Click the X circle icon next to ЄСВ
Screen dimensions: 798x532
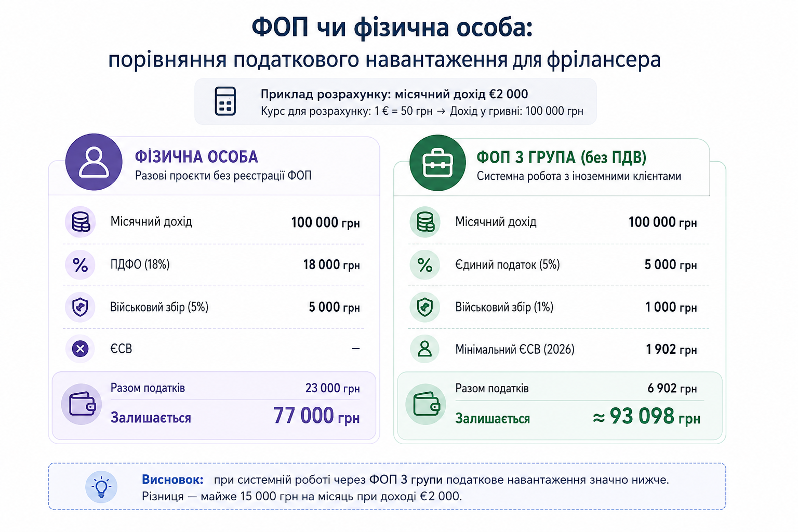point(81,349)
